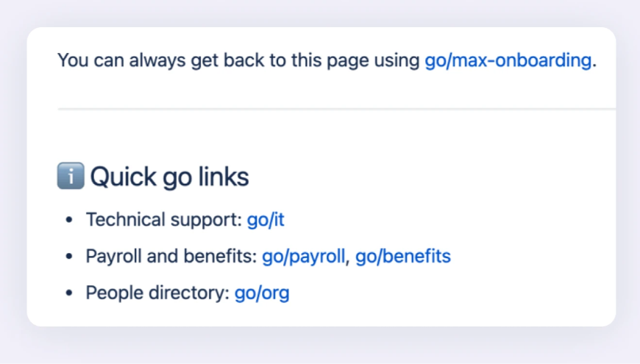This screenshot has width=640, height=364.
Task: Click the "People directory:" label text
Action: pos(157,293)
